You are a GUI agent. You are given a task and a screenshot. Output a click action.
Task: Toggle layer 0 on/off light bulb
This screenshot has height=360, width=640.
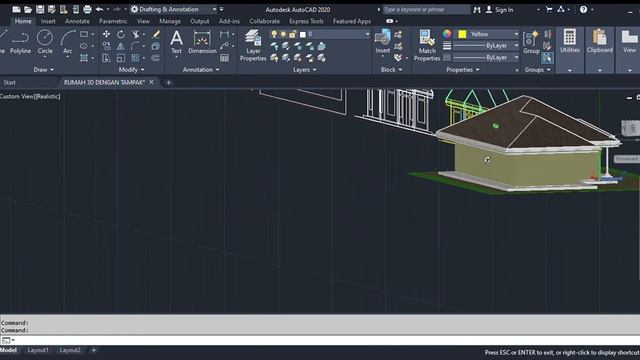[274, 34]
